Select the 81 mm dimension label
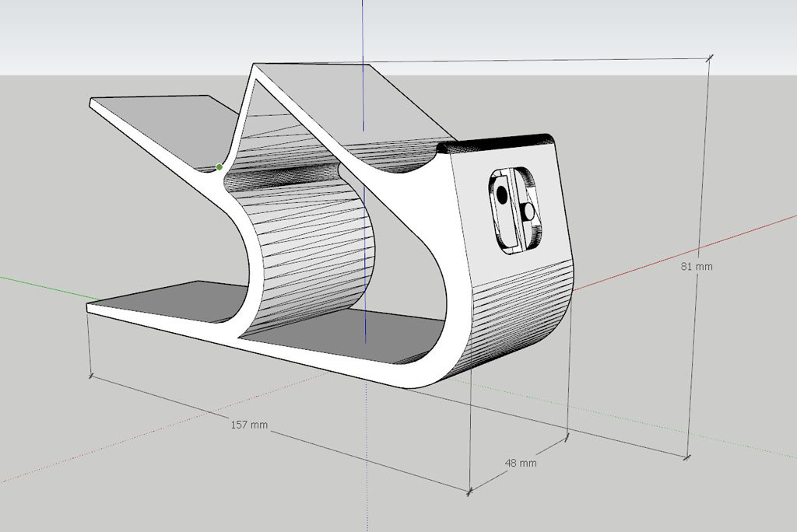 (698, 266)
